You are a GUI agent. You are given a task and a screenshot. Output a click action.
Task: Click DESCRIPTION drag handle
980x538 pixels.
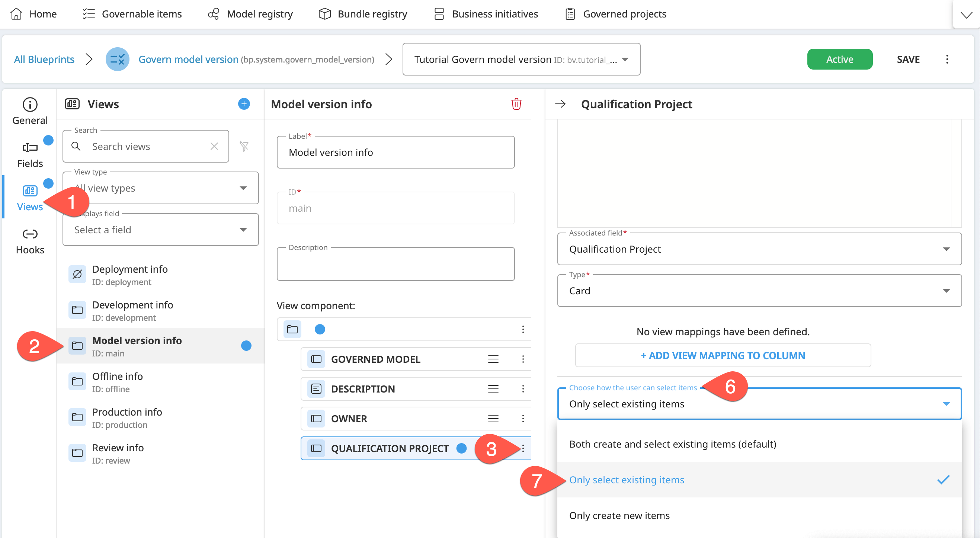click(x=493, y=389)
